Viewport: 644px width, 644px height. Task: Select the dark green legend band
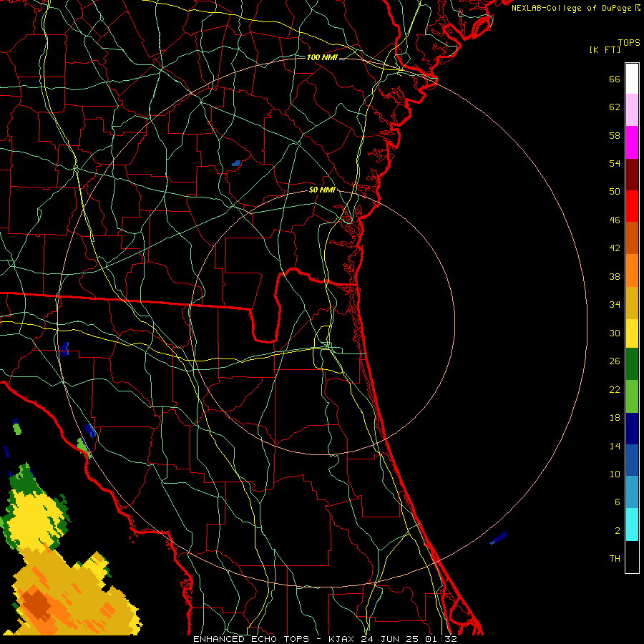(632, 364)
